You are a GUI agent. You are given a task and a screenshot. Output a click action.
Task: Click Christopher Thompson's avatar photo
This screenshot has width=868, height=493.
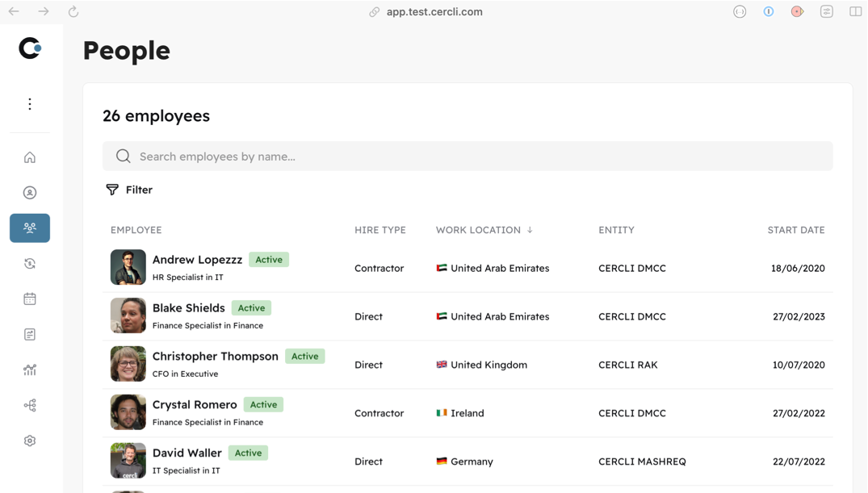(x=128, y=364)
